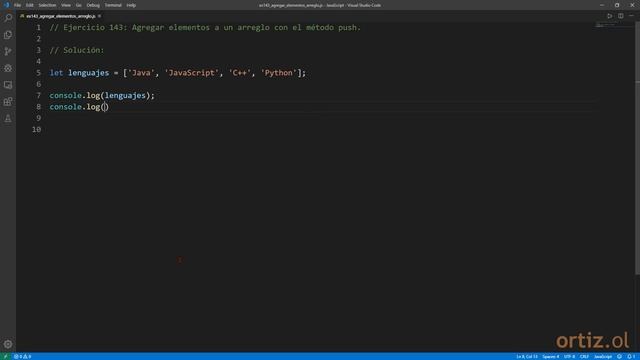This screenshot has width=640, height=360.
Task: Open the Source Control view
Action: 8,51
